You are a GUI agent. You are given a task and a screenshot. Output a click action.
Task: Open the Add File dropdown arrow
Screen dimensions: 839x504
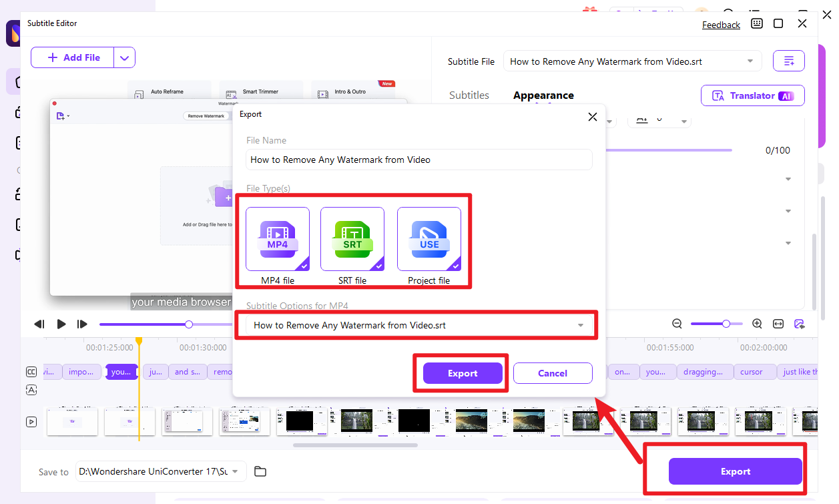click(x=124, y=57)
